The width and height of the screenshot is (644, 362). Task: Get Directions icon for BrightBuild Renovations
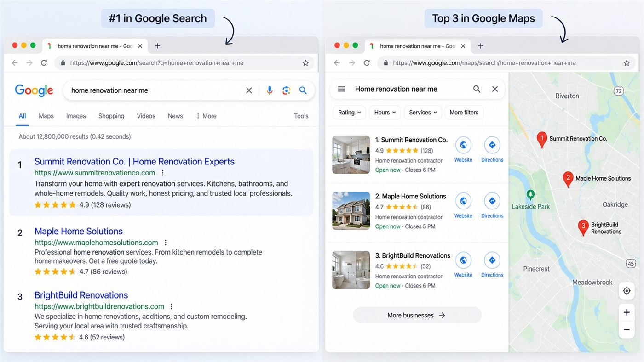[x=492, y=260]
